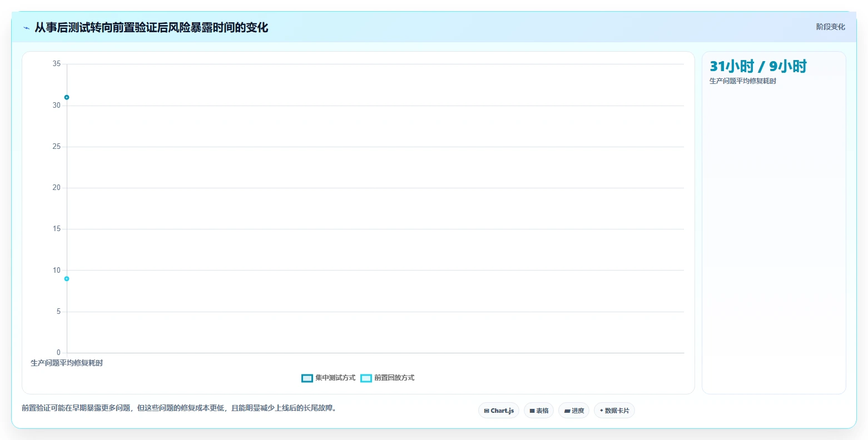Click the y-axis label 0
This screenshot has height=440, width=868.
point(58,353)
